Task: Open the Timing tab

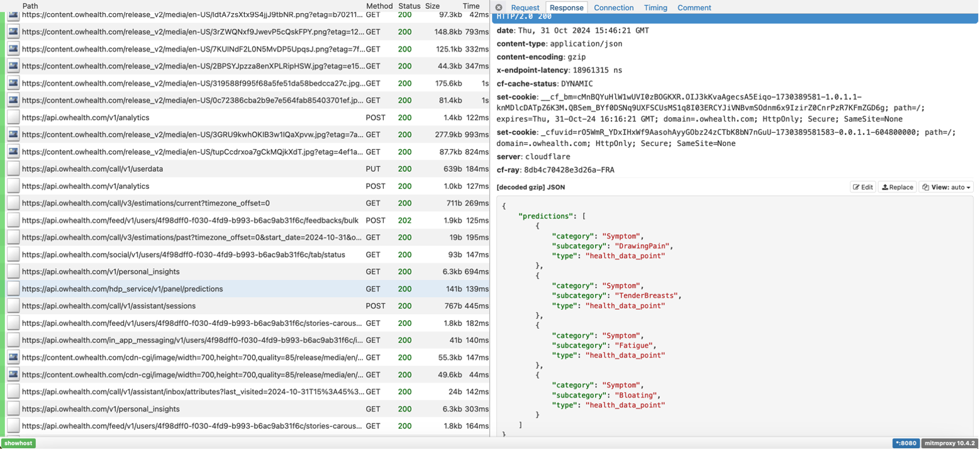Action: (655, 8)
